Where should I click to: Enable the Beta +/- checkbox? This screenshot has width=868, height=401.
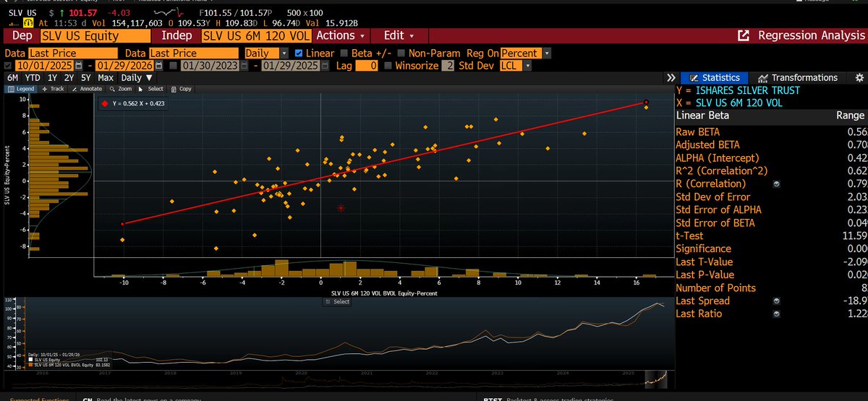click(343, 53)
